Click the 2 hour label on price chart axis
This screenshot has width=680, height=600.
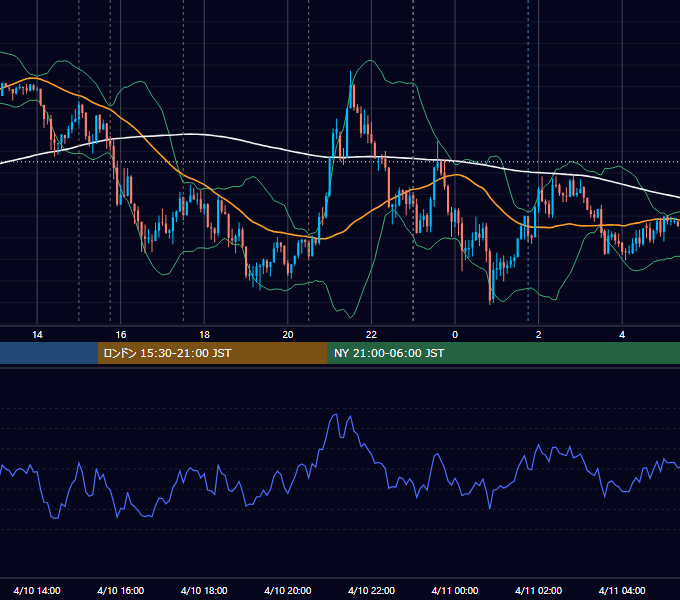tap(539, 335)
